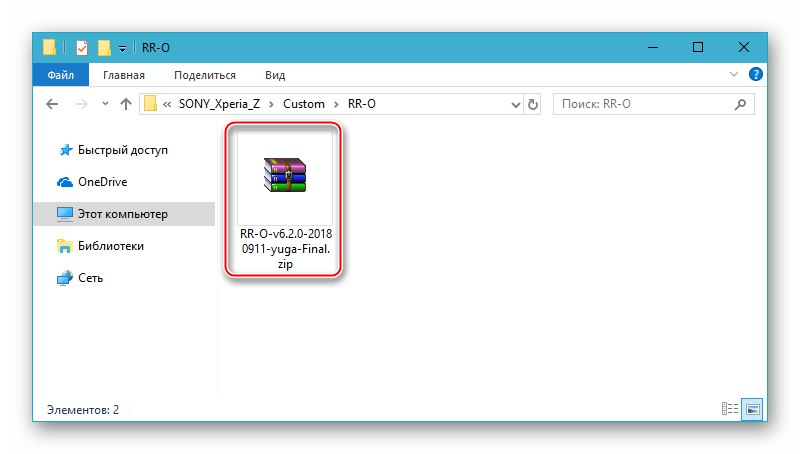Expand the ribbon with the chevron
Image resolution: width=800 pixels, height=454 pixels.
(734, 74)
